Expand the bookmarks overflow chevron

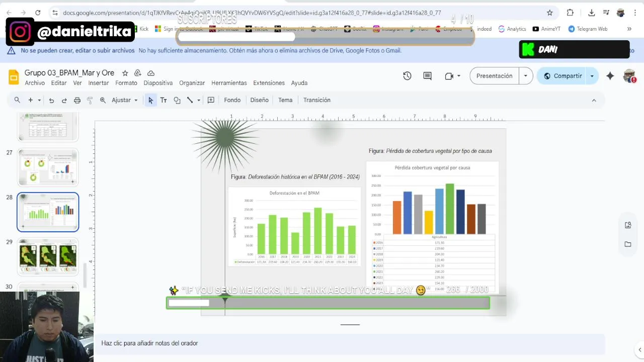(x=629, y=29)
